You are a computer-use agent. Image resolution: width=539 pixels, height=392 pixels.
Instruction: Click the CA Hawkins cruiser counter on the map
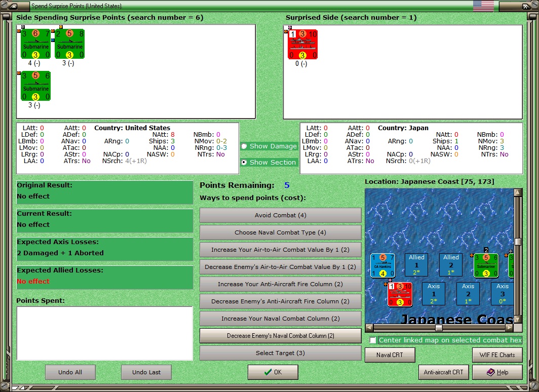(x=382, y=265)
